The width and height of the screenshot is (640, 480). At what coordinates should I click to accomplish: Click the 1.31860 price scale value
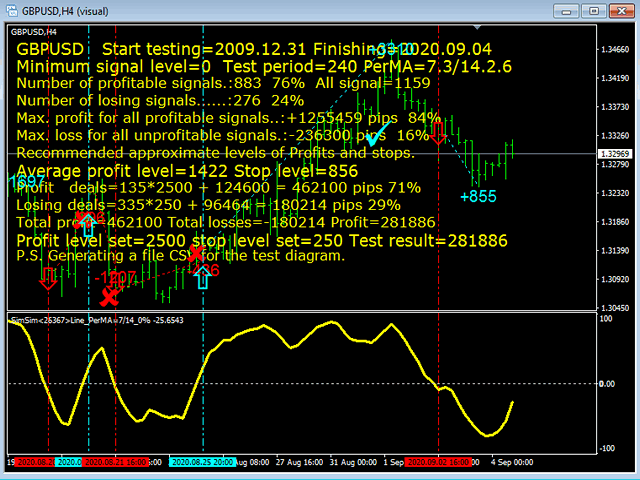click(x=615, y=222)
